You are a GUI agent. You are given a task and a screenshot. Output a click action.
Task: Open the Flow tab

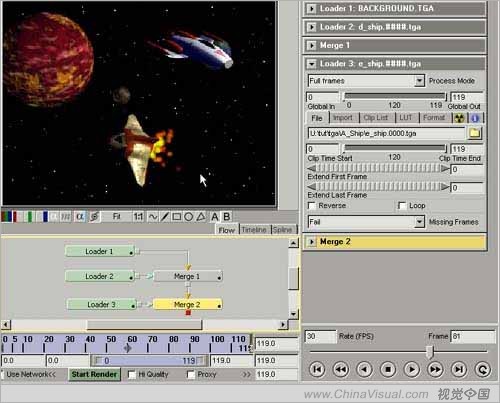[227, 230]
